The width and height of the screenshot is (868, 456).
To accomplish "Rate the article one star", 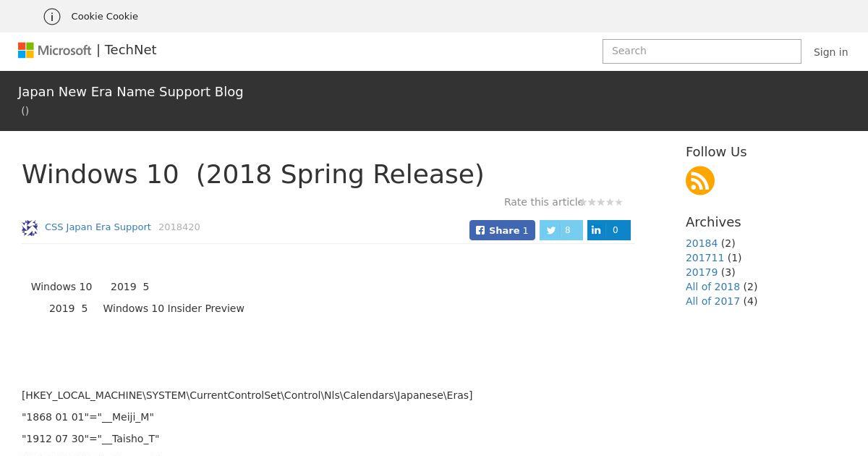I will point(584,202).
